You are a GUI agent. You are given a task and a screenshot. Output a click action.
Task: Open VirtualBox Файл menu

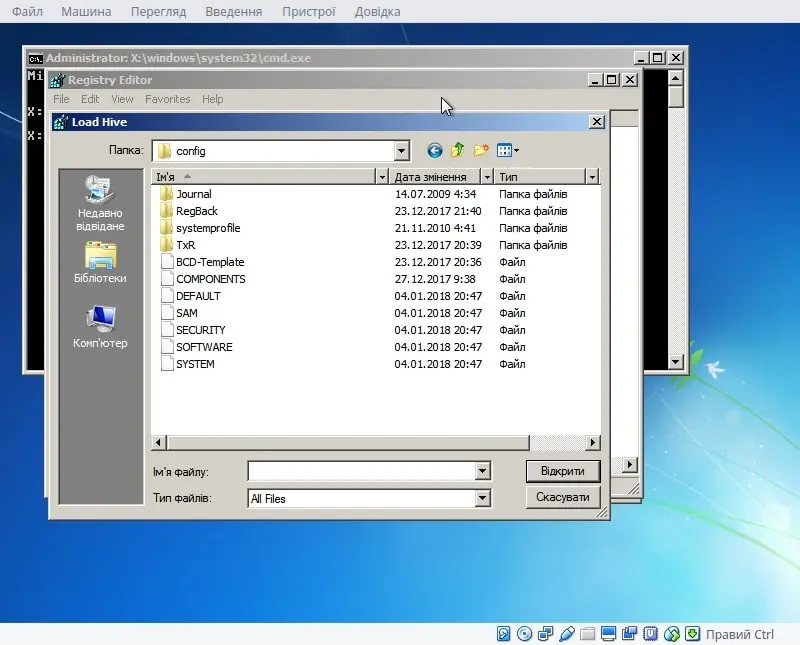(27, 11)
